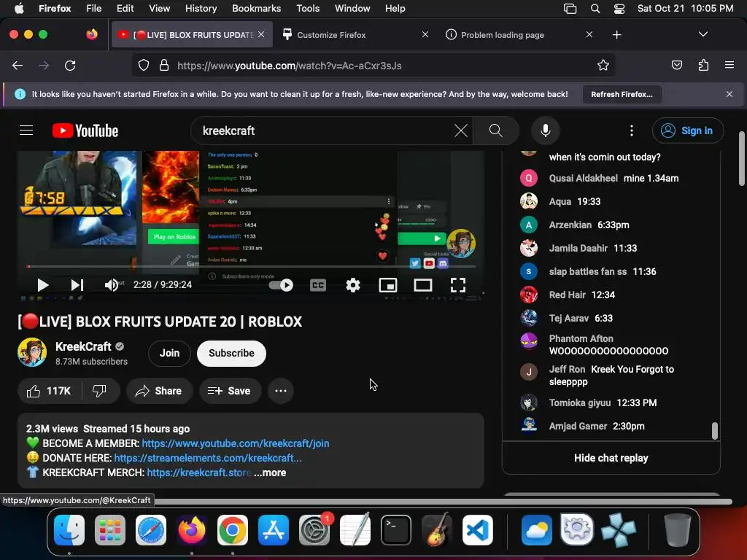View site security padlock info
This screenshot has height=560, width=747.
coord(164,65)
